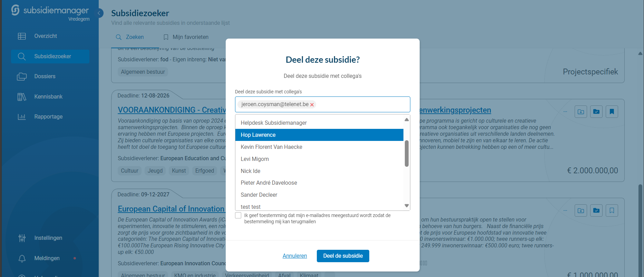Select Hop Lawrence from the colleague list
Image resolution: width=644 pixels, height=277 pixels.
point(319,135)
